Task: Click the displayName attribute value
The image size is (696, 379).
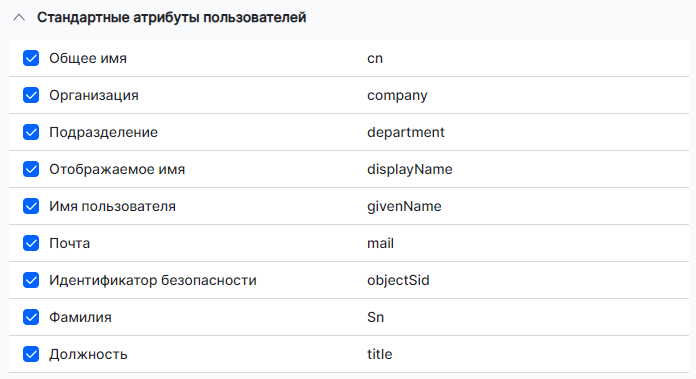Action: point(410,170)
